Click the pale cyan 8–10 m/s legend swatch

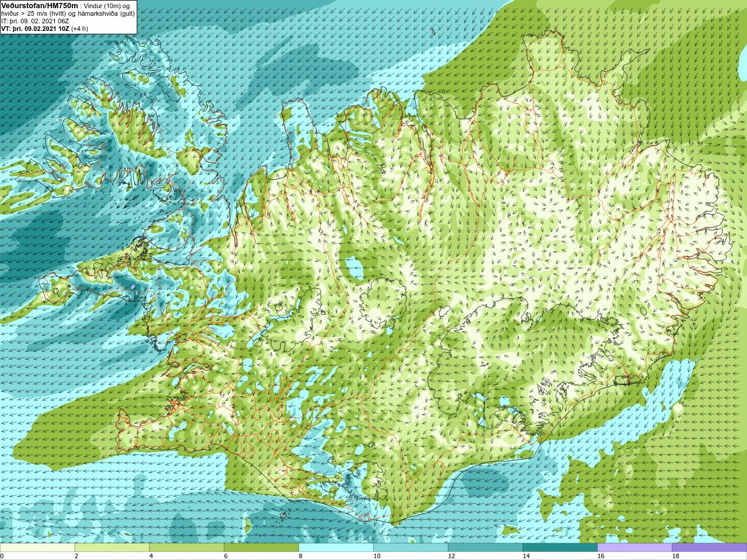tap(336, 548)
